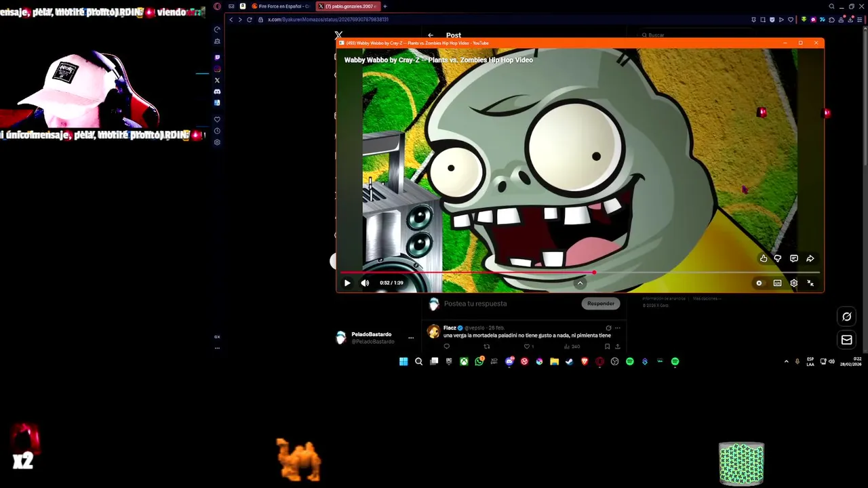
Task: Open more options on Flacz's tweet
Action: (617, 328)
